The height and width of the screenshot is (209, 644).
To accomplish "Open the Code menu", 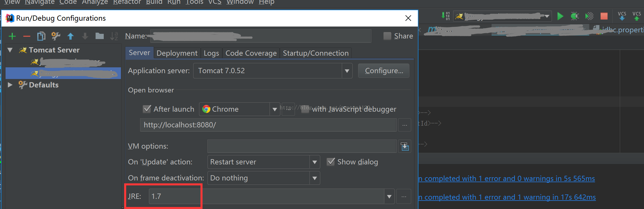I will click(x=68, y=2).
